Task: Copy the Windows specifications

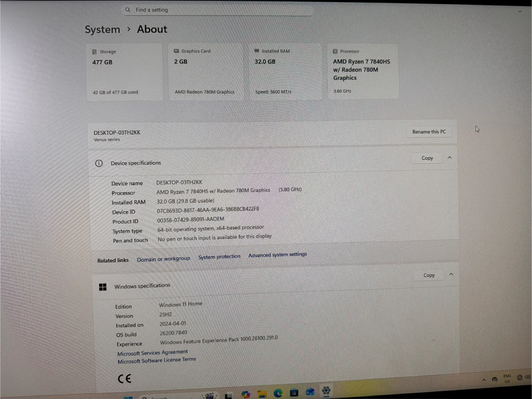Action: (429, 275)
